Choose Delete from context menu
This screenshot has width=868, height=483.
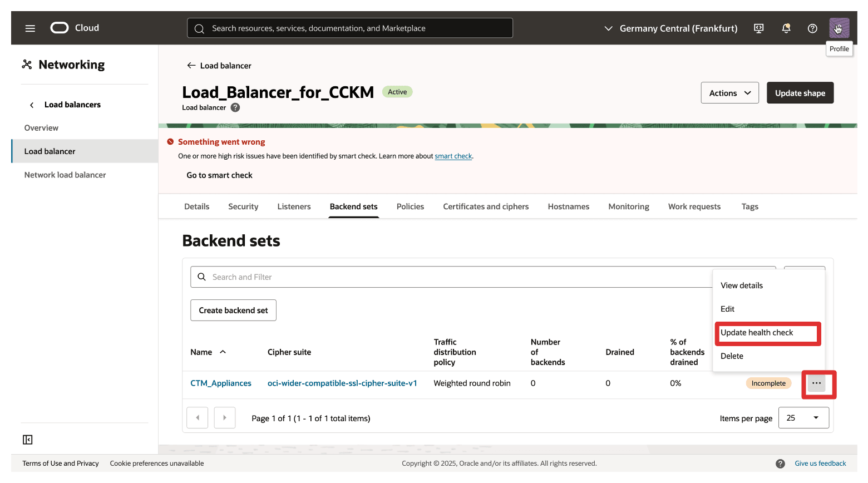768,356
